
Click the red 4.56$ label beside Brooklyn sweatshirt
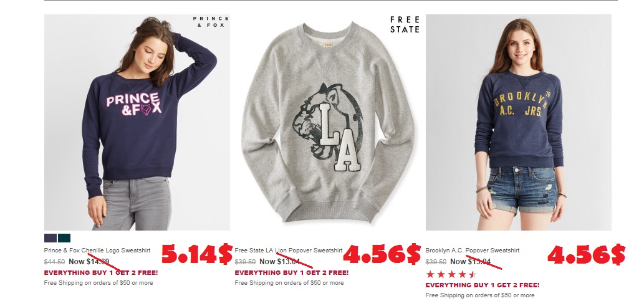click(586, 255)
